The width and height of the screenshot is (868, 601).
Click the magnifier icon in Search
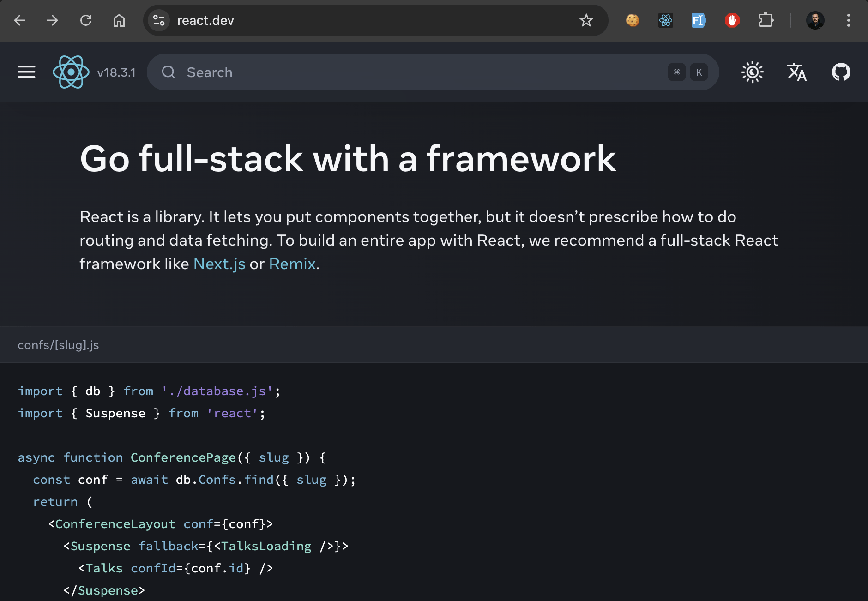pyautogui.click(x=169, y=72)
